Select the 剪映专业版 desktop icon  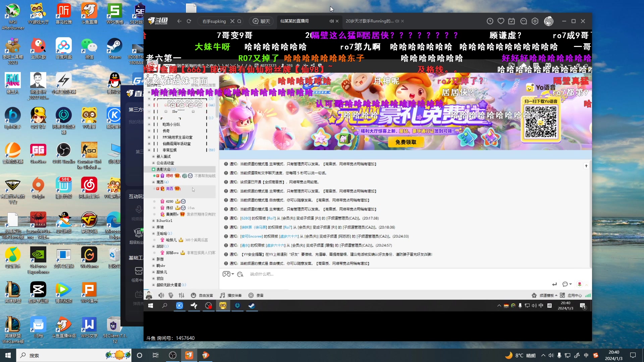click(x=38, y=292)
